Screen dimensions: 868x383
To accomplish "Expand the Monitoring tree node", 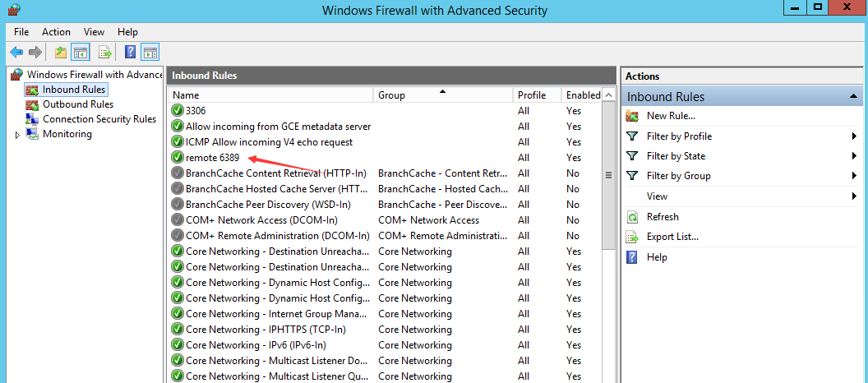I will pos(17,135).
